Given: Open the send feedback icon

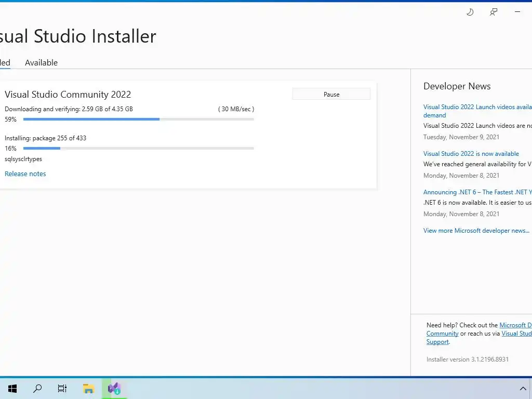Looking at the screenshot, I should (494, 12).
